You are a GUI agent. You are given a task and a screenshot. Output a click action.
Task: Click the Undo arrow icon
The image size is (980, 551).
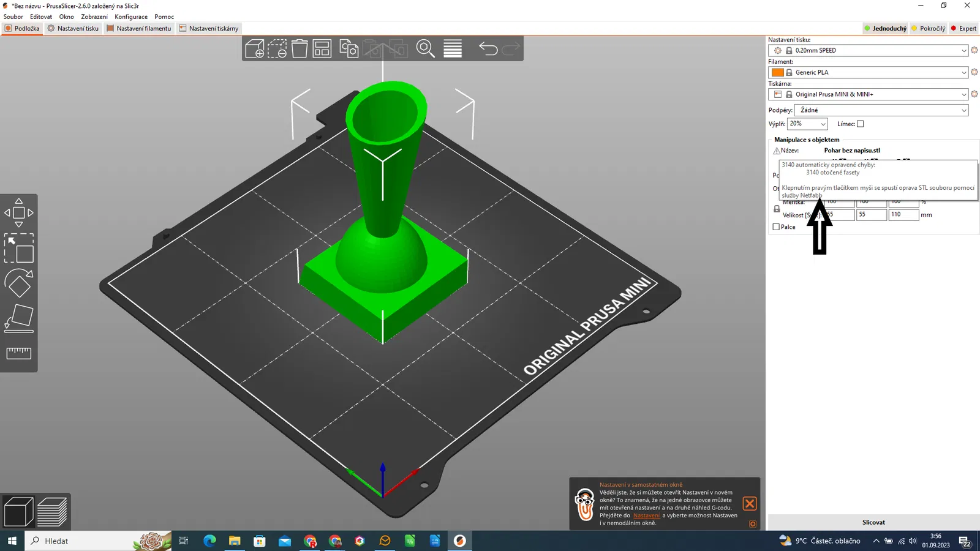coord(488,48)
